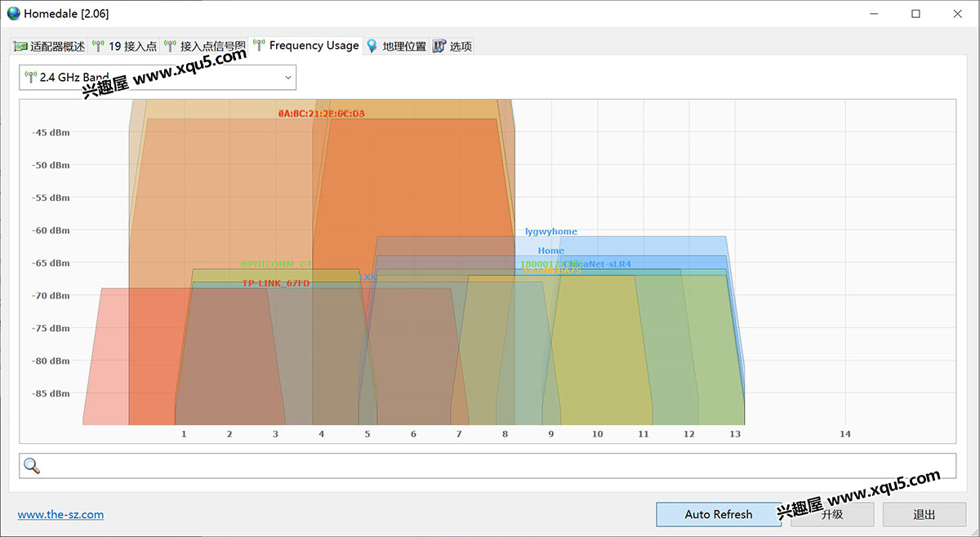Click the geolocation map pin icon
Image resolution: width=980 pixels, height=537 pixels.
[372, 47]
